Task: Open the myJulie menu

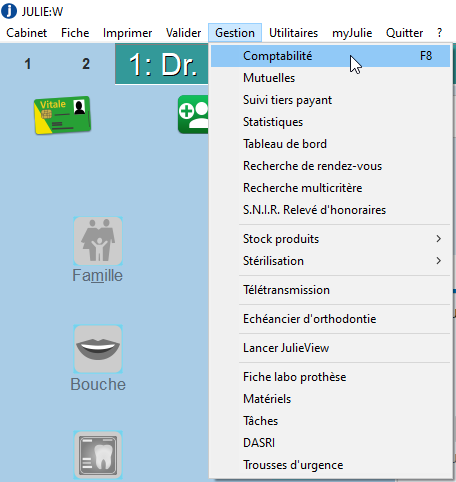Action: tap(352, 33)
